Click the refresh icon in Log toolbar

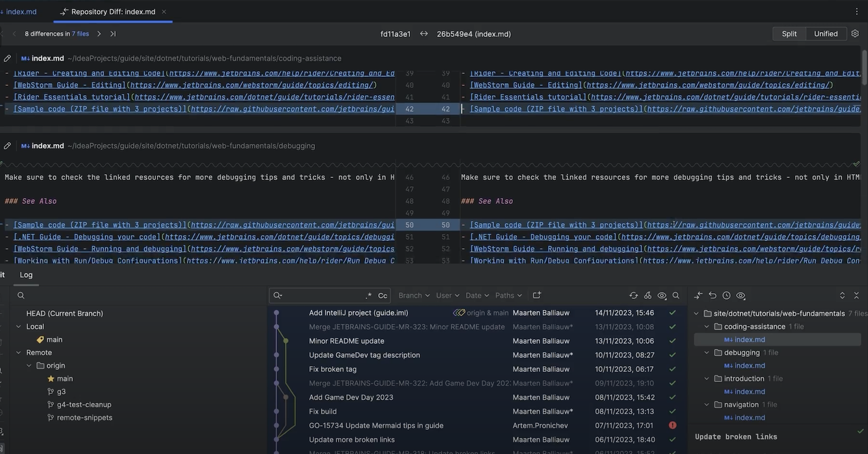(x=633, y=295)
